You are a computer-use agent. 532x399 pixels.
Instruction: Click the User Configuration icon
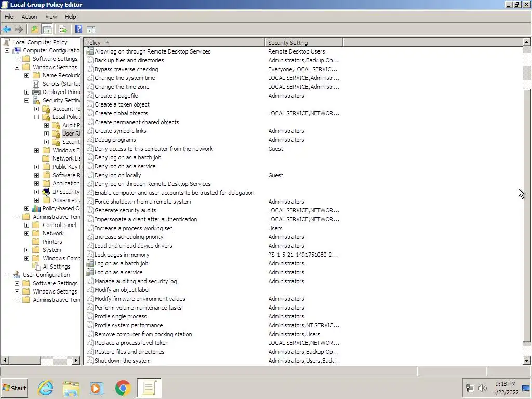click(17, 275)
